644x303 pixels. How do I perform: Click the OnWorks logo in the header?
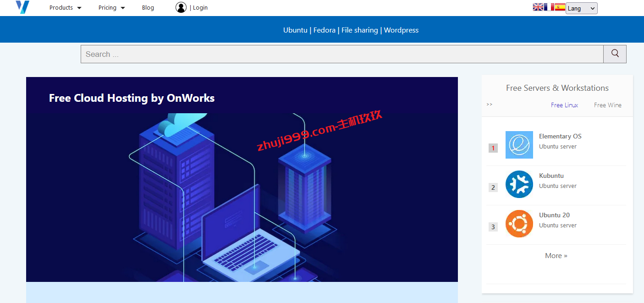22,7
